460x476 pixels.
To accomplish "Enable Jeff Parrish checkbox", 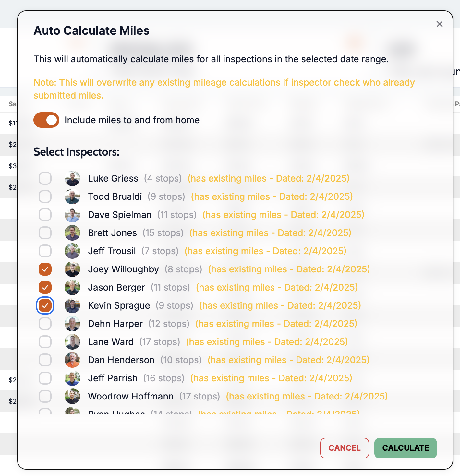I will coord(45,378).
